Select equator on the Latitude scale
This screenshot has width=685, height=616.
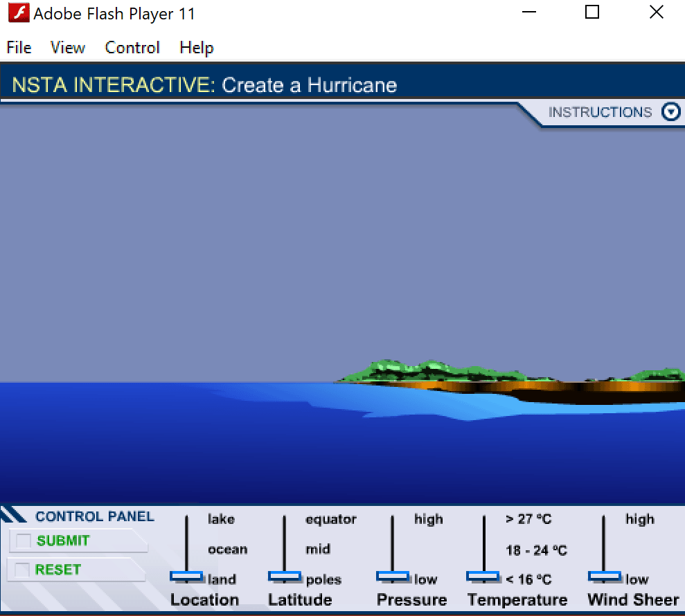330,519
